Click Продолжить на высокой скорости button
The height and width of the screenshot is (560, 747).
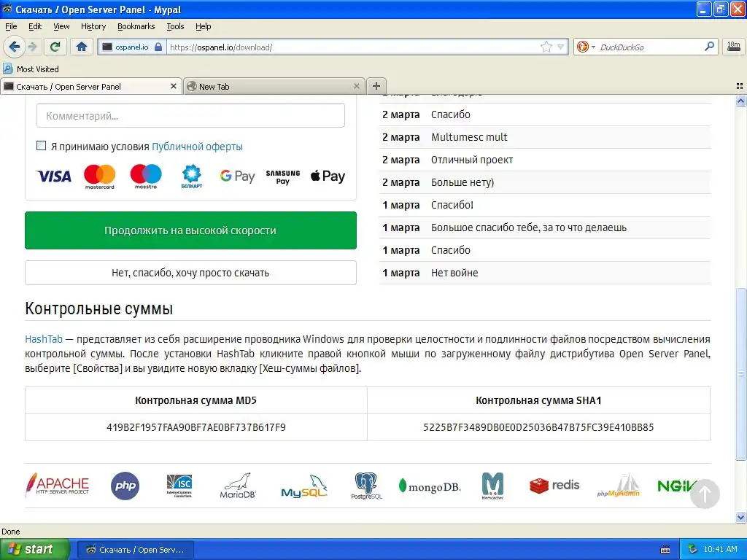190,230
